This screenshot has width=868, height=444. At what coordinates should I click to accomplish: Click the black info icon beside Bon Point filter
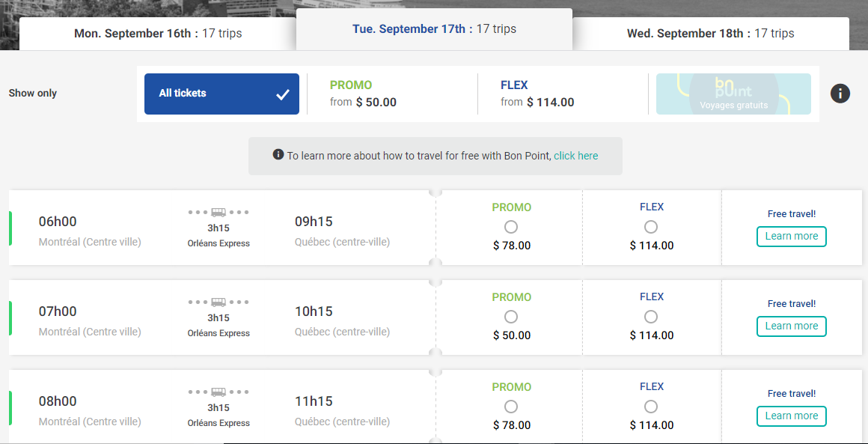[x=840, y=93]
